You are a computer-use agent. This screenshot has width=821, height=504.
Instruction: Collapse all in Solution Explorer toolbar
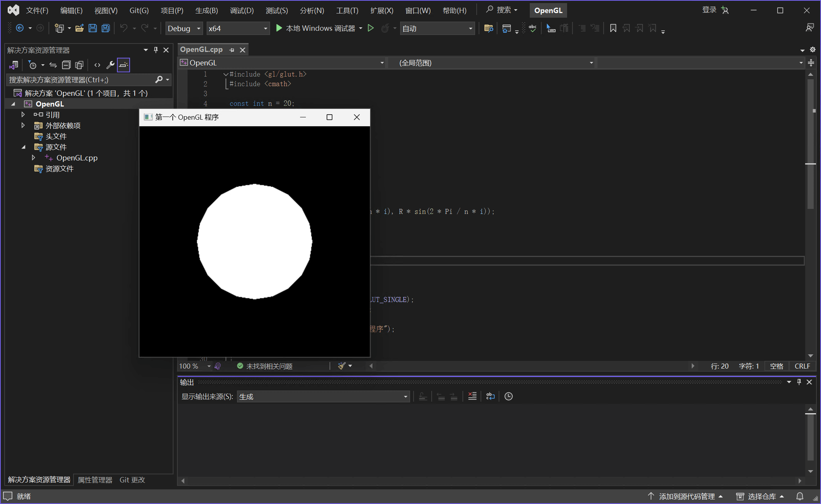click(66, 65)
